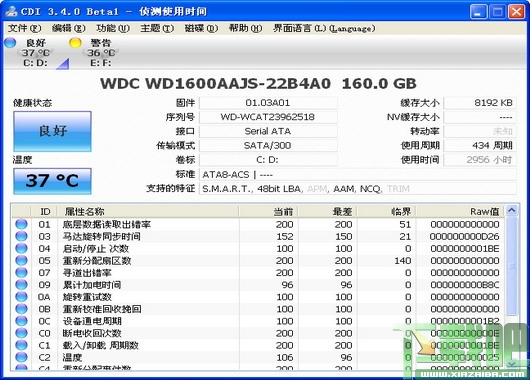Click the status icon of row 01

(x=21, y=224)
